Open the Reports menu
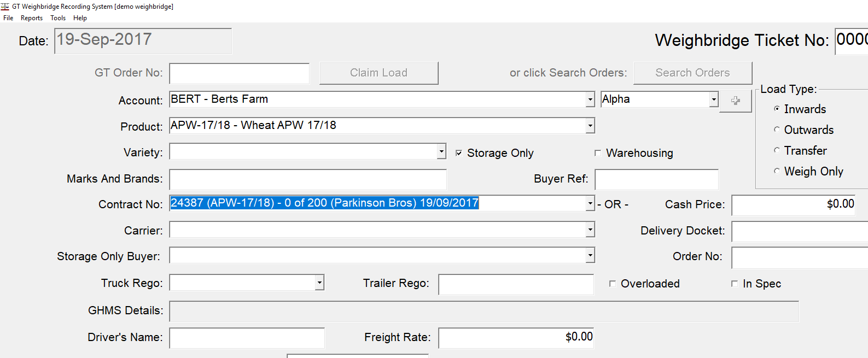This screenshot has height=358, width=868. tap(32, 18)
